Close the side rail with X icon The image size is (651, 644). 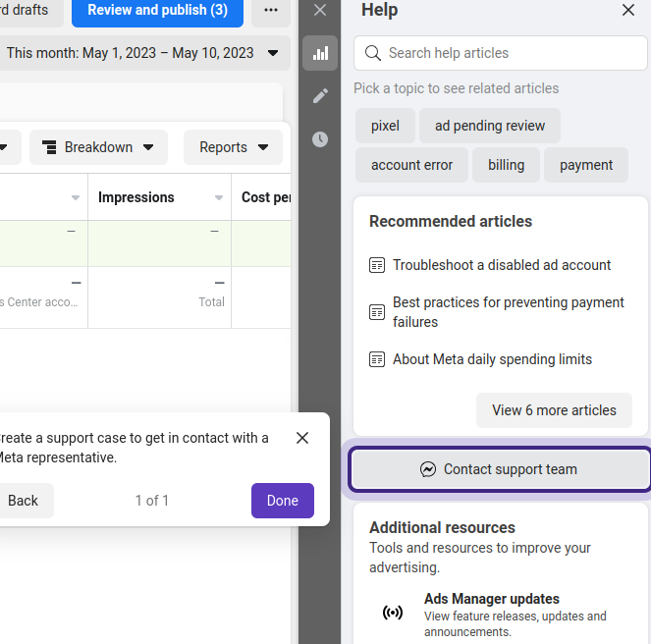pos(320,11)
